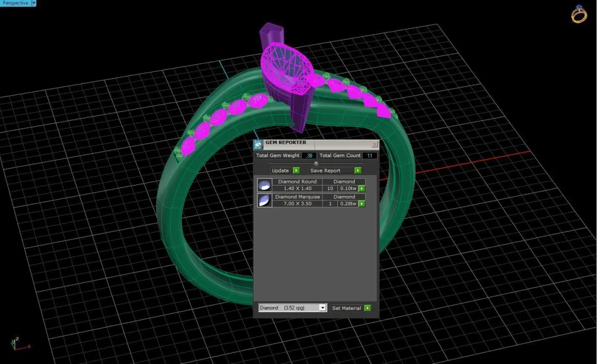Click the '7.00 X 3.50' size cell

[298, 204]
